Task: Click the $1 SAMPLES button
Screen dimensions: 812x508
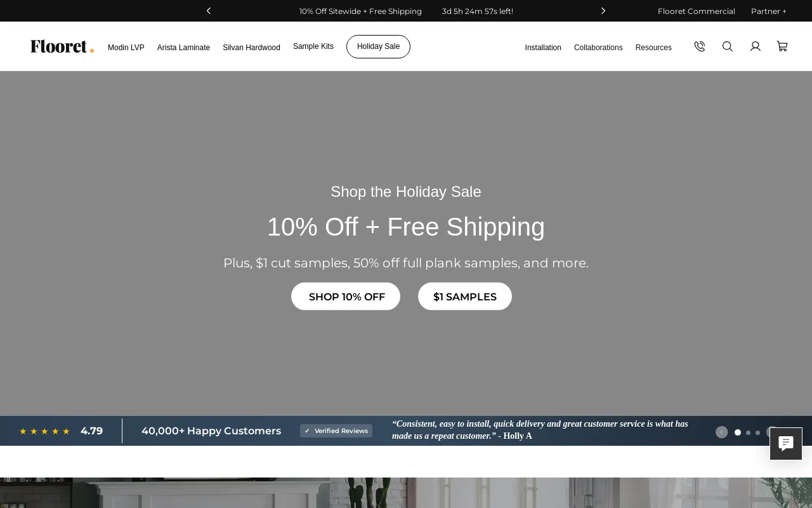Action: (465, 297)
